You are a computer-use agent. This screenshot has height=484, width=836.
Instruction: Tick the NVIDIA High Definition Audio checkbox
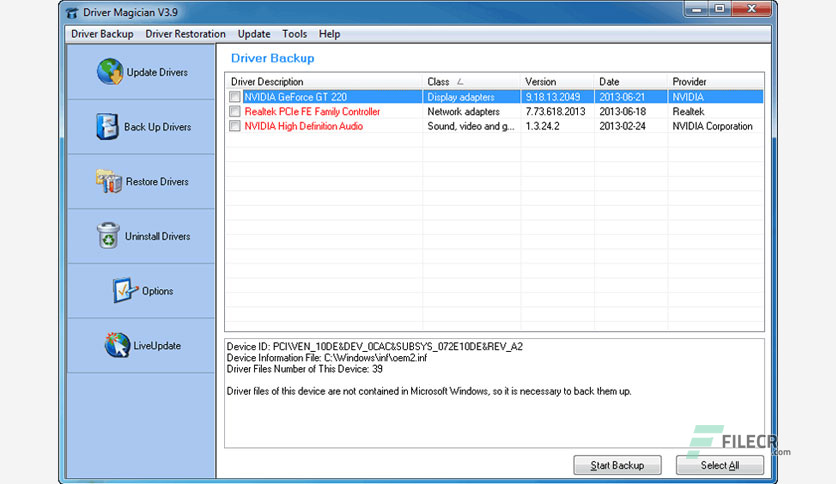pyautogui.click(x=235, y=126)
